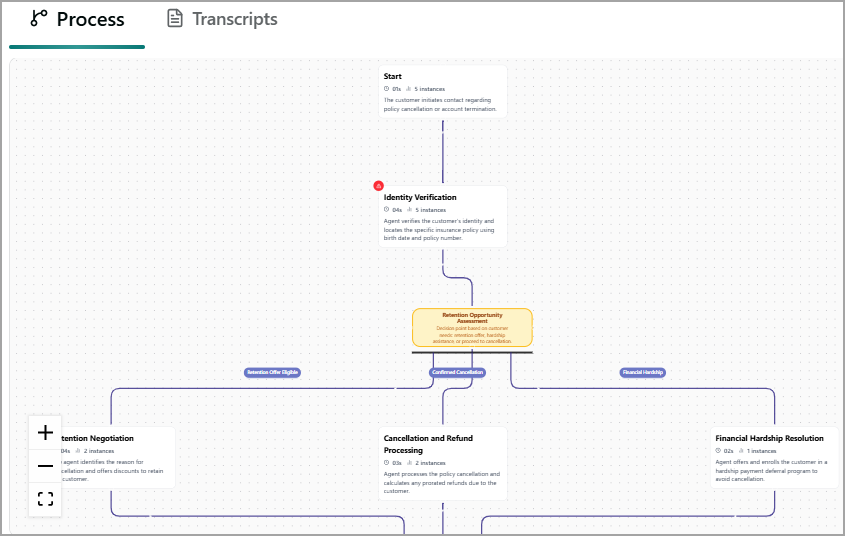Click the clock icon in Cancellation and Refund node
The height and width of the screenshot is (536, 845).
point(386,463)
